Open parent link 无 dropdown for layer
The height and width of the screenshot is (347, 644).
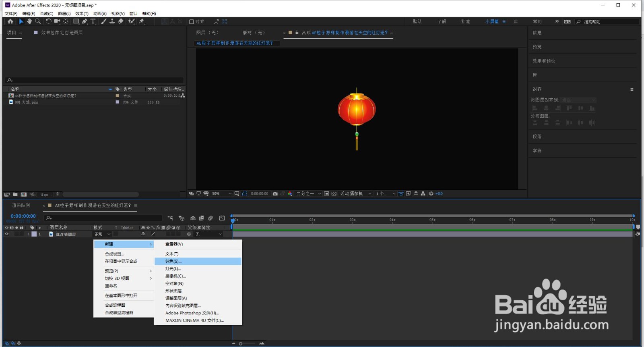(x=208, y=234)
